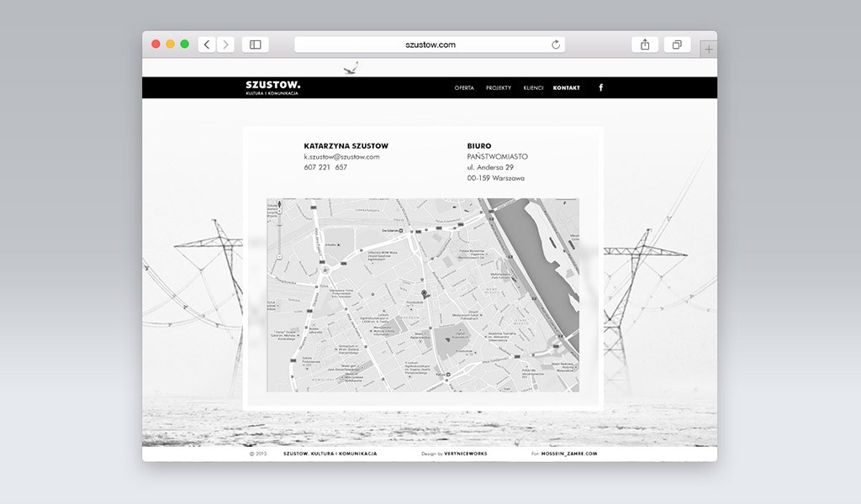Select Klienci in the top navigation

(533, 88)
